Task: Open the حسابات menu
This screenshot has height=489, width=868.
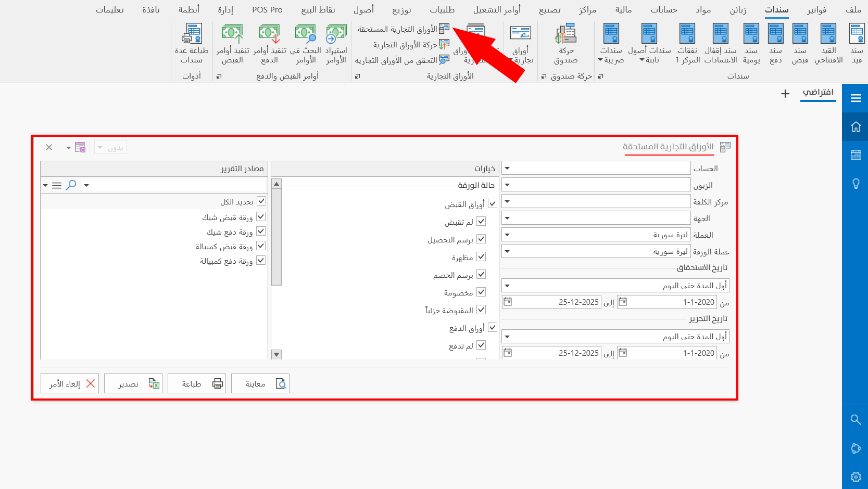Action: (x=664, y=9)
